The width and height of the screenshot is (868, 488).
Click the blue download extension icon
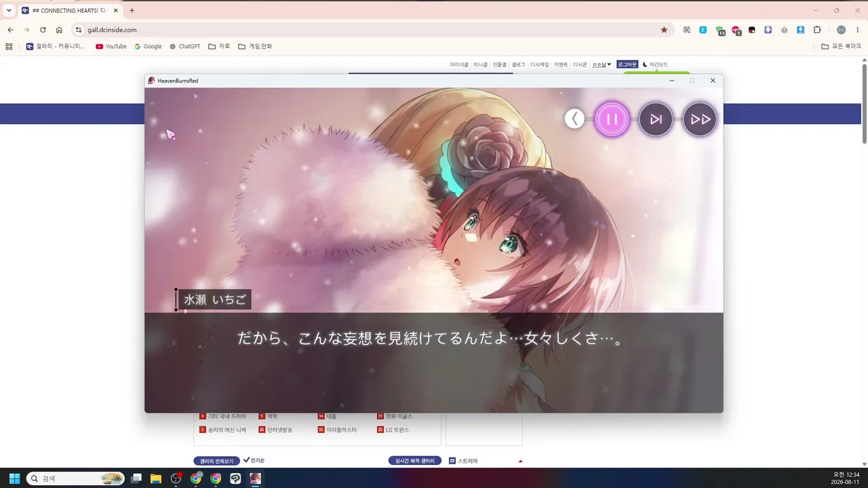click(801, 30)
